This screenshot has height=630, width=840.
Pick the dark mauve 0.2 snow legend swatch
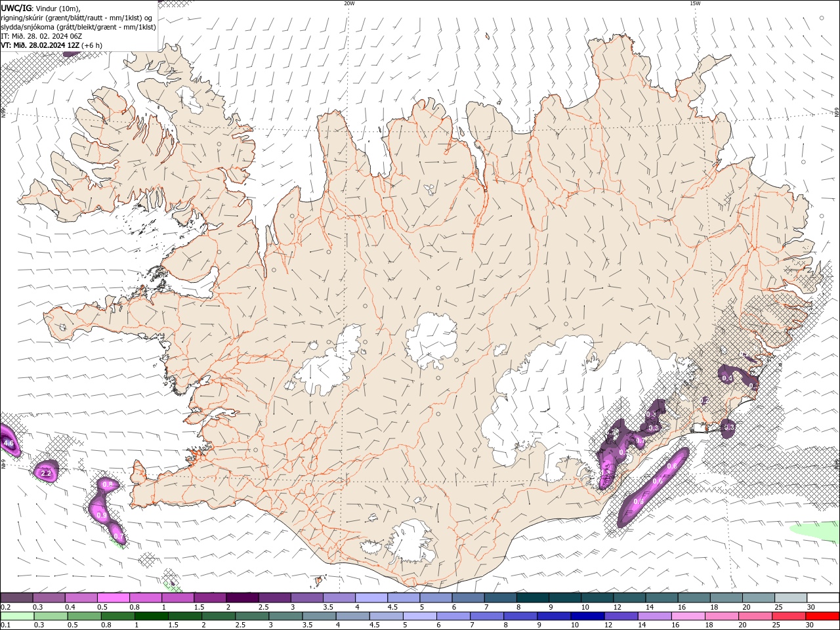point(16,598)
